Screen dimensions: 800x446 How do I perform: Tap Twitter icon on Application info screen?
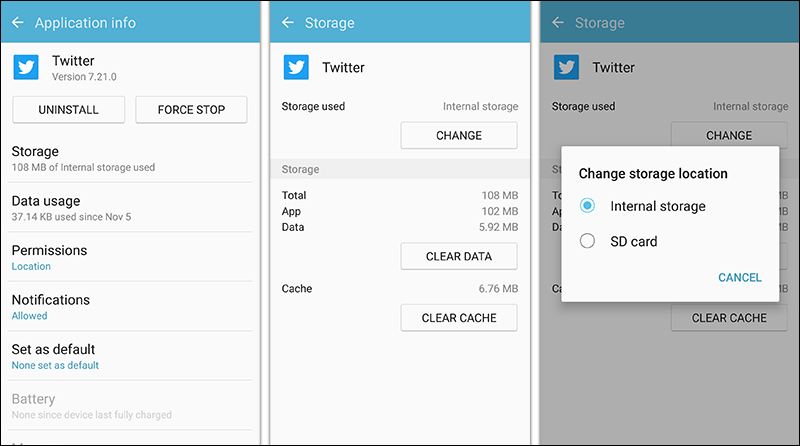pyautogui.click(x=26, y=67)
